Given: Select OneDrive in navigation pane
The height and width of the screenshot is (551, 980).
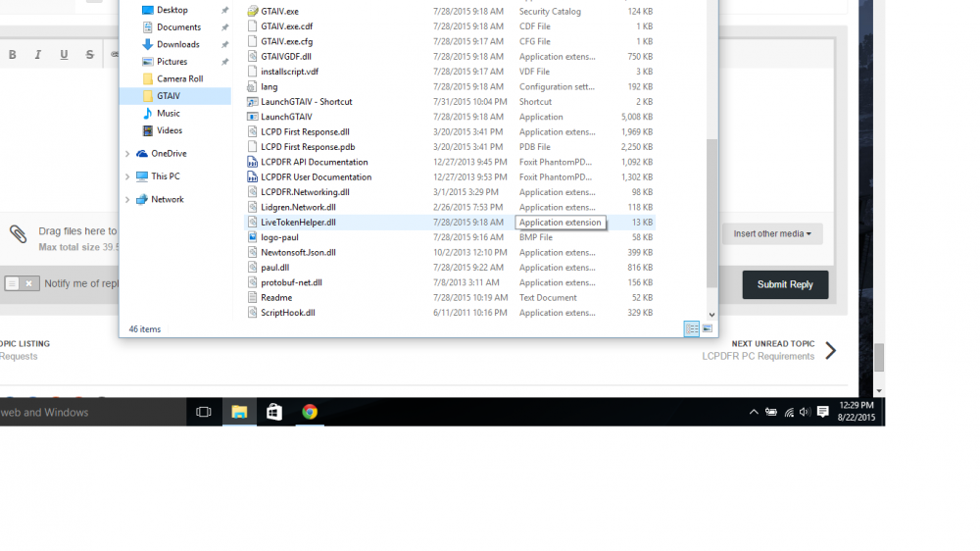Looking at the screenshot, I should pos(169,153).
